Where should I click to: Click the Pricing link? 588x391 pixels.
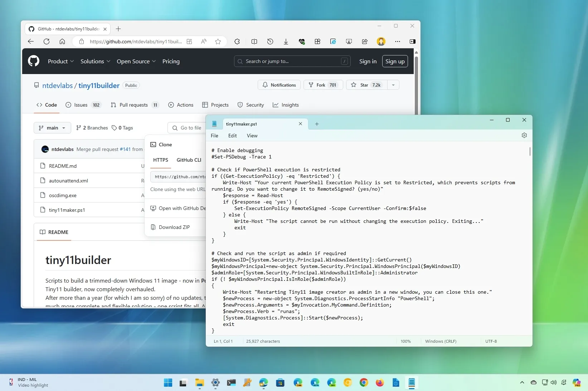(x=171, y=61)
